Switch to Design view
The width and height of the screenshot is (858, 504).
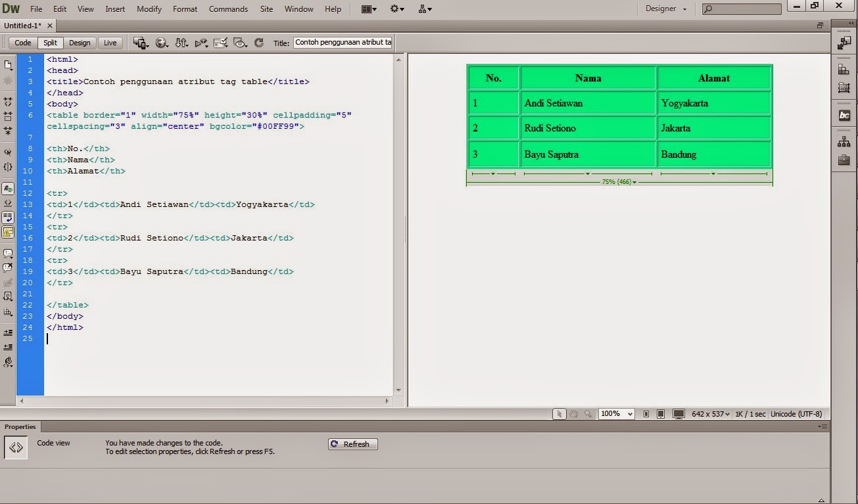80,43
